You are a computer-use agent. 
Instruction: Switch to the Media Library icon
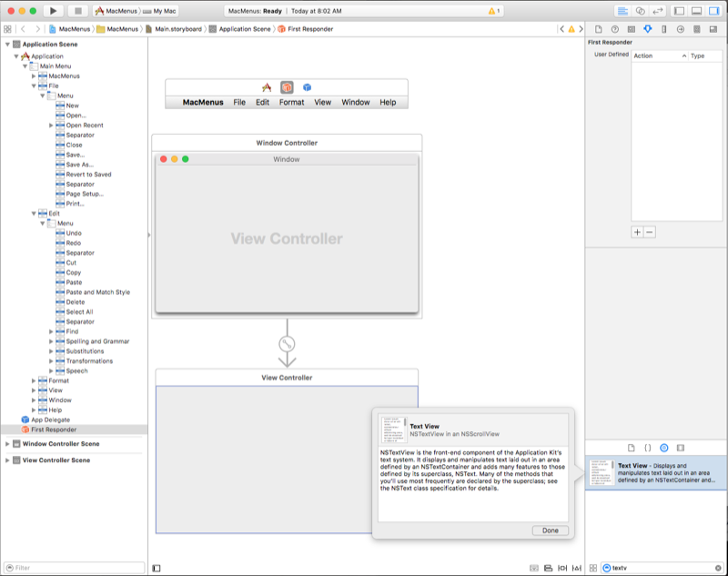click(680, 448)
